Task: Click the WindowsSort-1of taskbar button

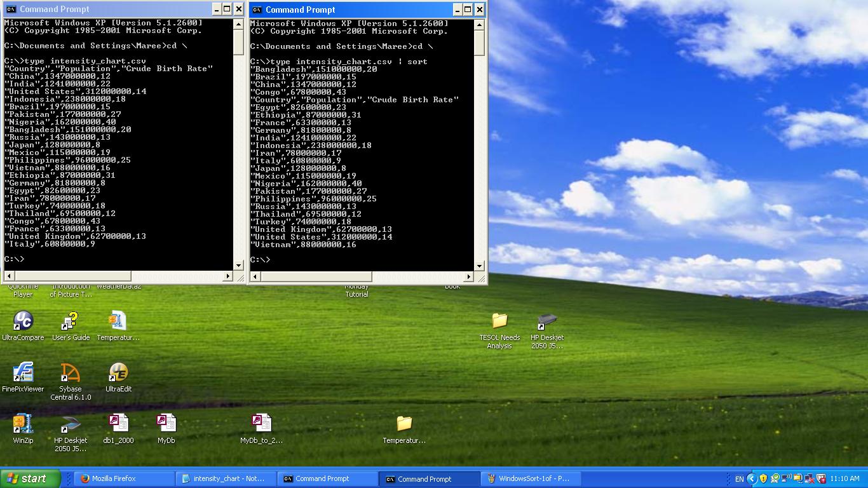Action: click(529, 478)
